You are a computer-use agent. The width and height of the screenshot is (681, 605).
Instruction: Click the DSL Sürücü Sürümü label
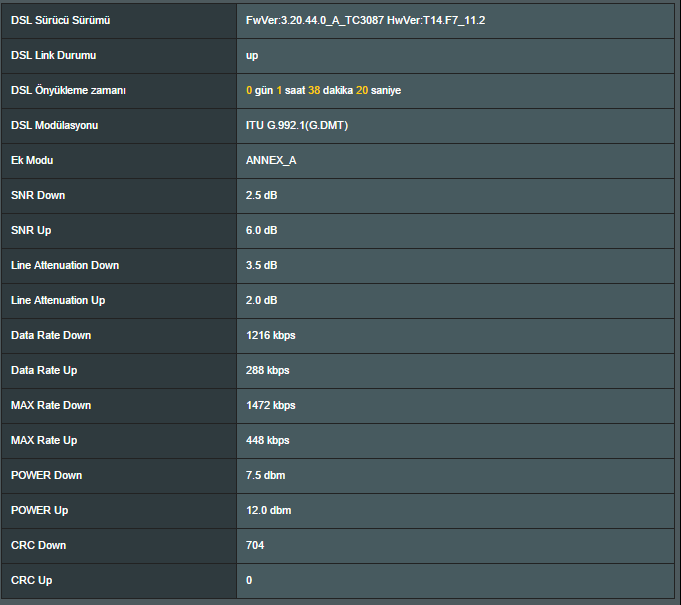click(x=60, y=20)
